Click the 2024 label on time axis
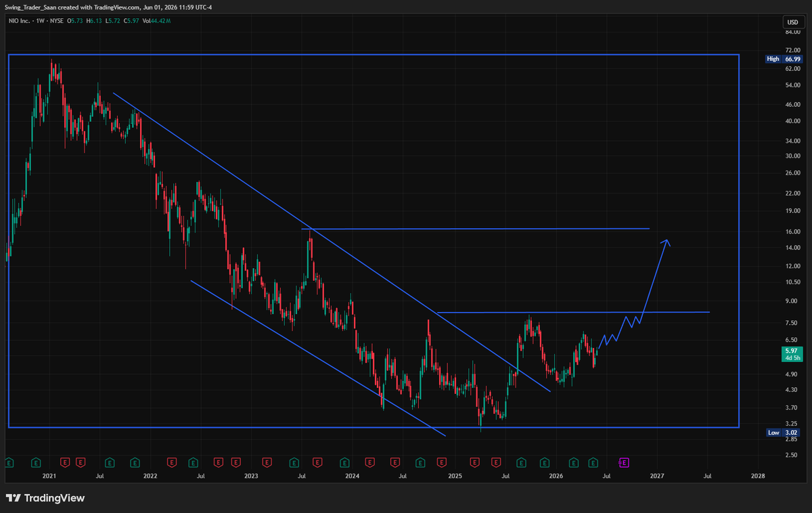 [x=352, y=476]
